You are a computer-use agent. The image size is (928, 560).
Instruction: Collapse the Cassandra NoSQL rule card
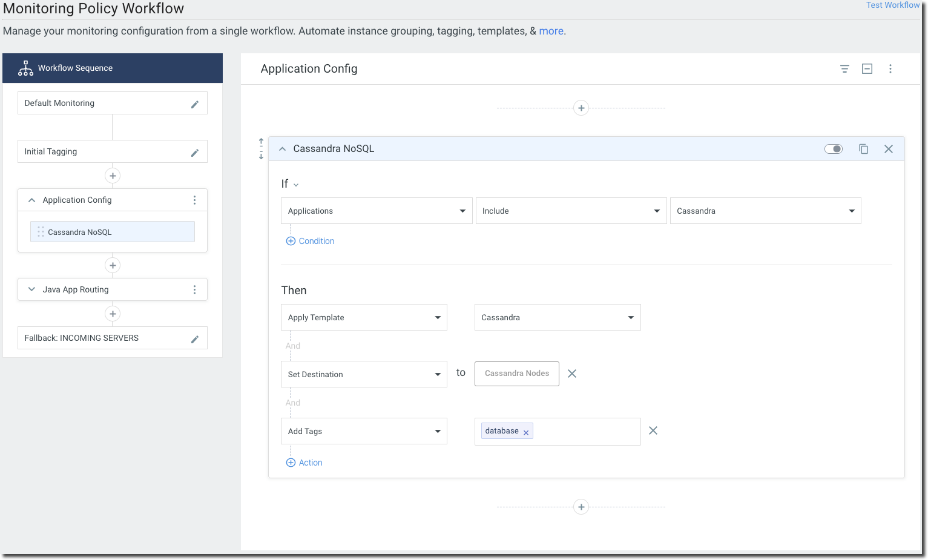tap(282, 149)
